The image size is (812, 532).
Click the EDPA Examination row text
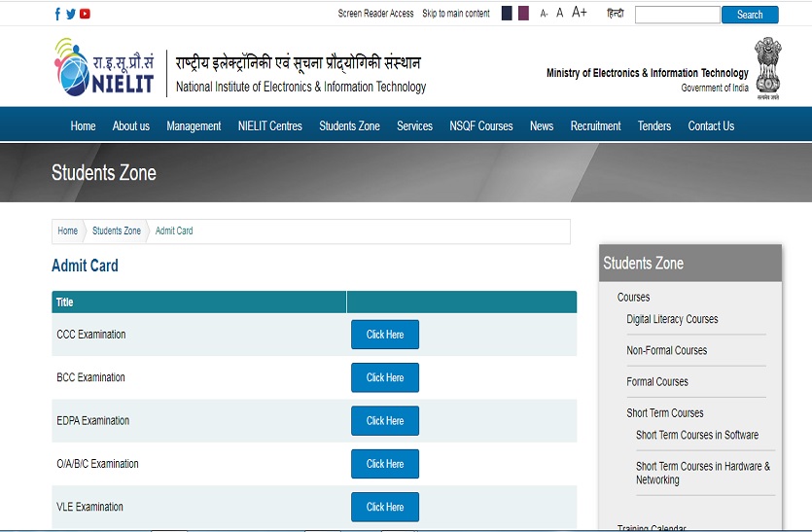tap(92, 420)
